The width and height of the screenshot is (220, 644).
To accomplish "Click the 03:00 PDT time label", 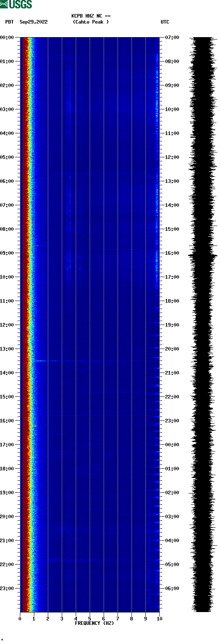I will [x=7, y=109].
